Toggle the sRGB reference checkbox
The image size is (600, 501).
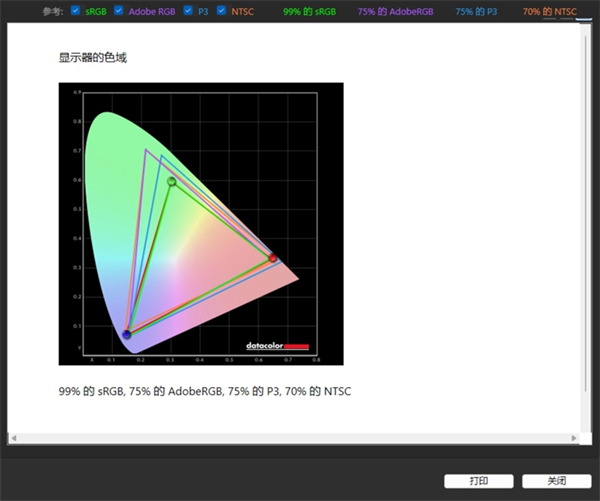76,11
